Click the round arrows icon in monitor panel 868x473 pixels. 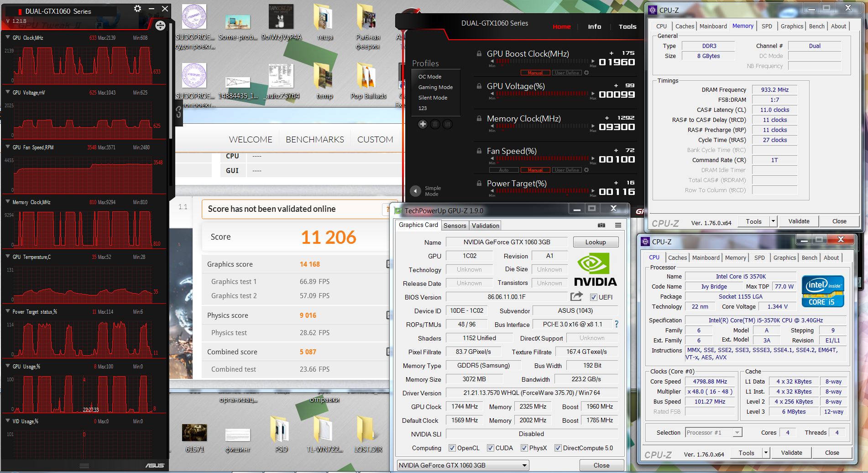coord(160,26)
